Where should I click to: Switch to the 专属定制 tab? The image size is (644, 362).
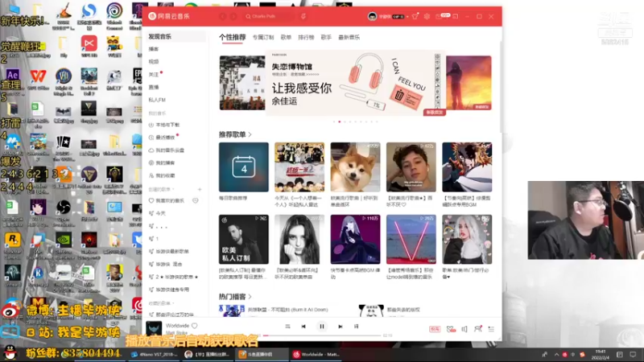pyautogui.click(x=263, y=37)
